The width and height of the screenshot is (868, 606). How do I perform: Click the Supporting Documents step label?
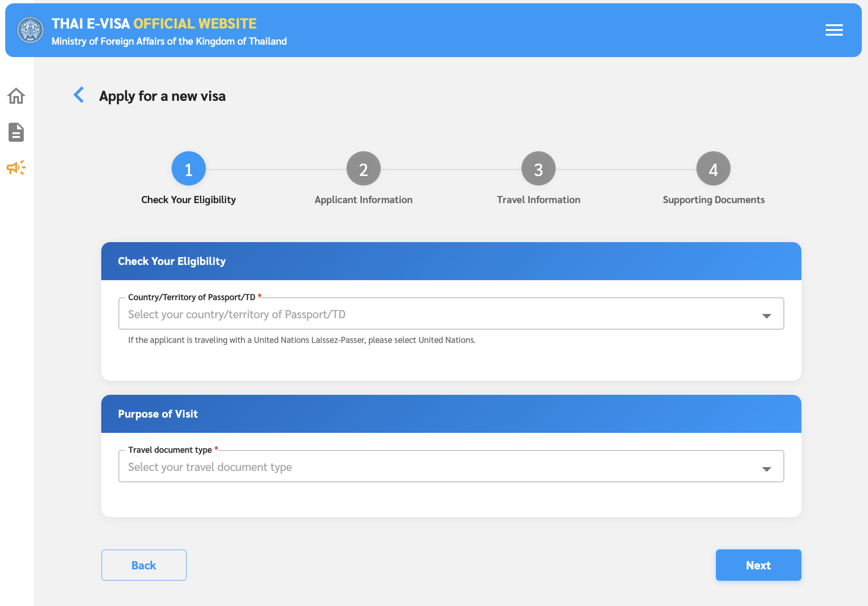point(714,200)
